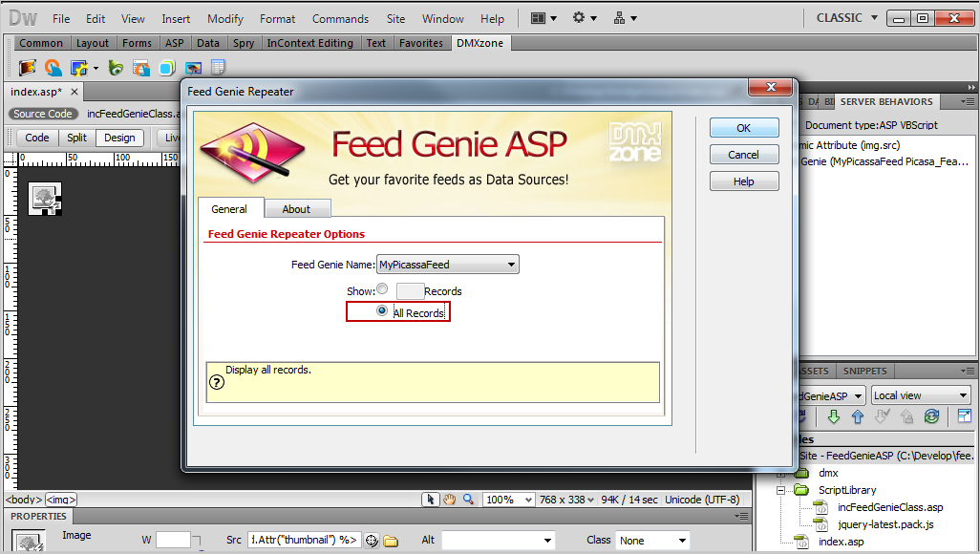Click Cancel in Feed Genie Repeater dialog

744,155
